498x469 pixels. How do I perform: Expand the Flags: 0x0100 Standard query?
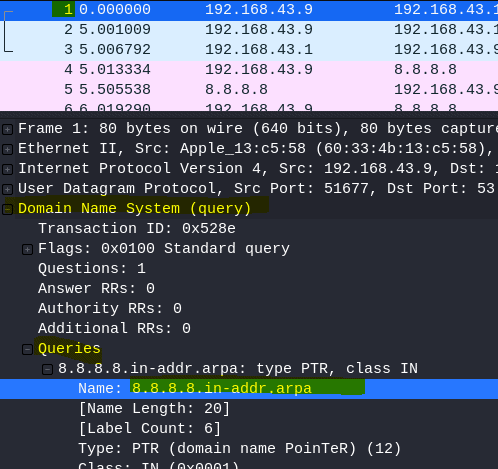click(x=27, y=249)
